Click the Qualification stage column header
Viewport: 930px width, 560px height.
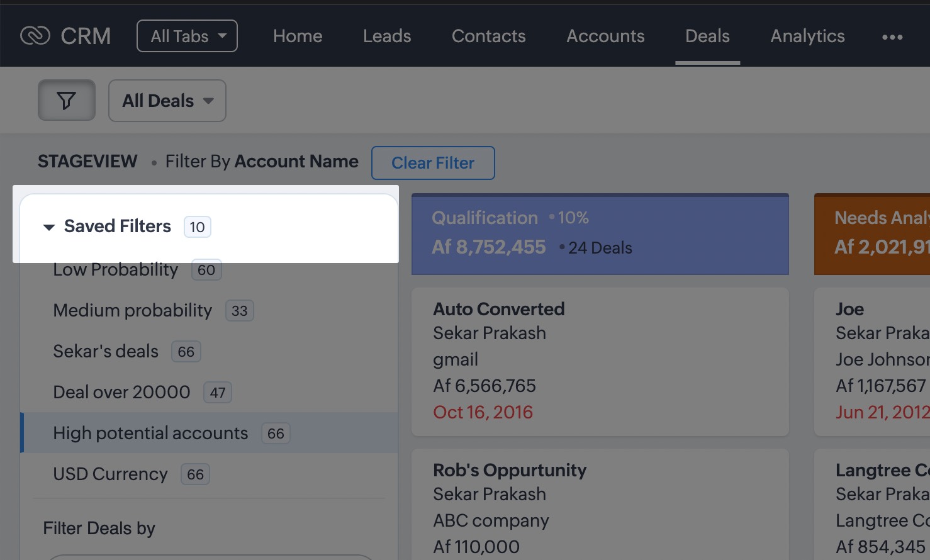pos(600,234)
